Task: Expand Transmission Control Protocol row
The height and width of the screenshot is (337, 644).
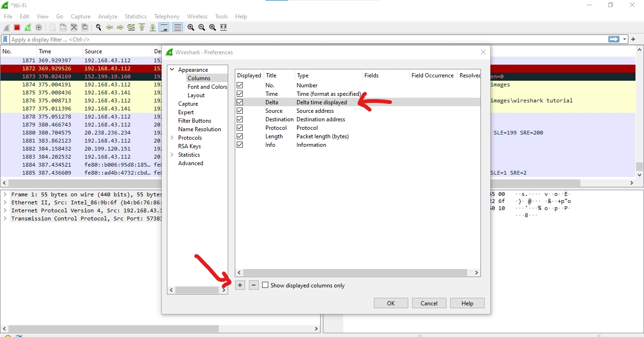Action: point(5,219)
